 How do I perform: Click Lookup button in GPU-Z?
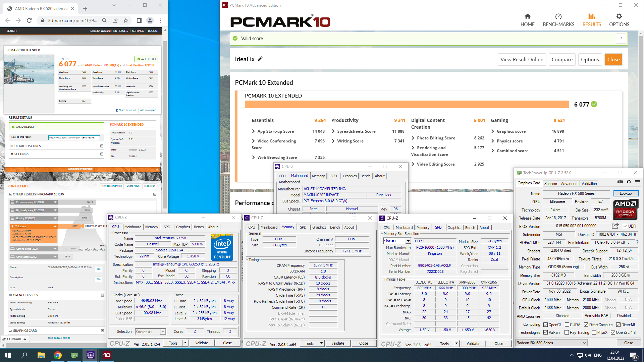point(626,193)
